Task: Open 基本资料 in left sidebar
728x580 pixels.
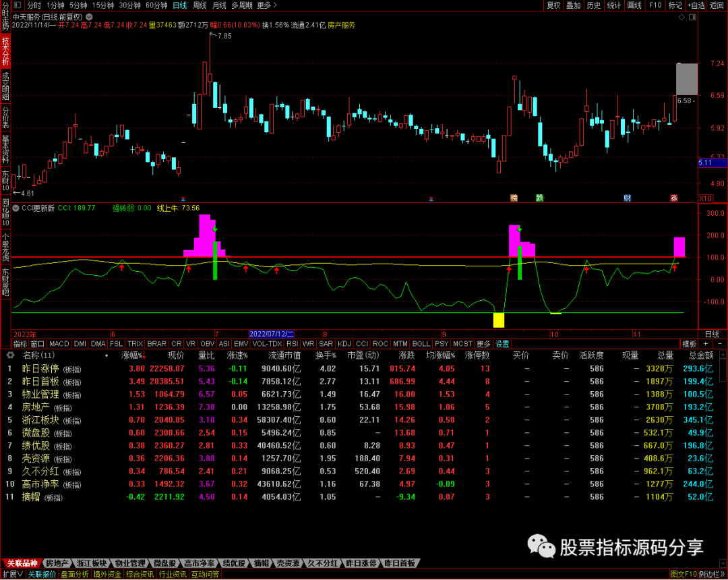Action: coord(5,149)
